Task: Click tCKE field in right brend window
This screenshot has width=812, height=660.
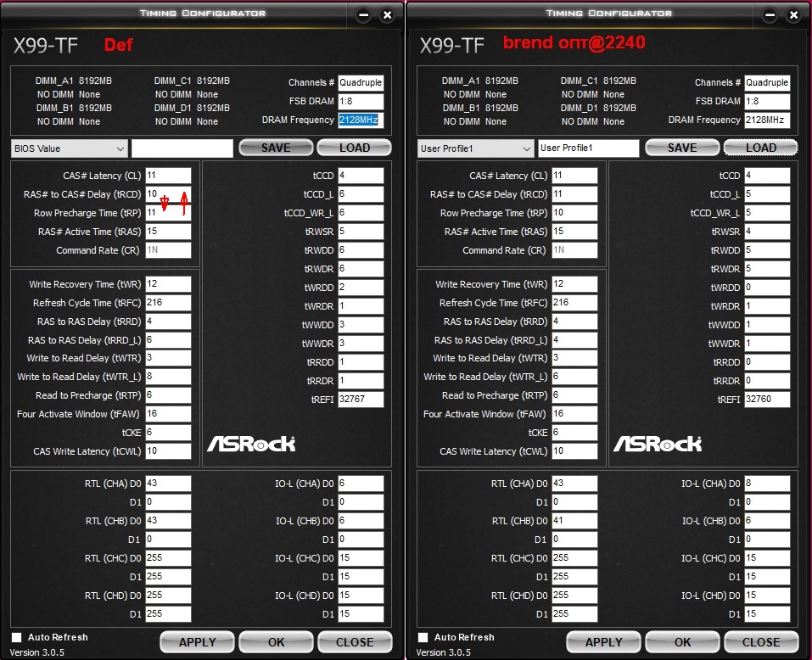Action: tap(574, 433)
